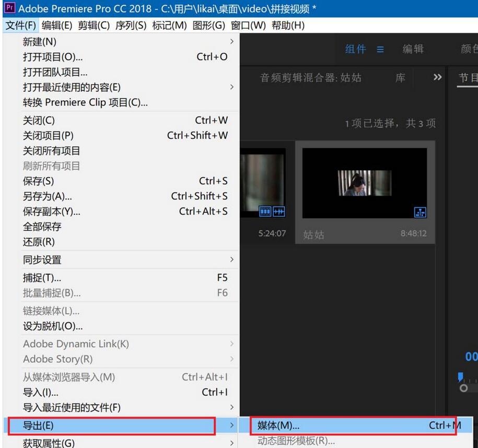Select 保存(S) in the File menu
Image resolution: width=478 pixels, height=448 pixels.
coord(39,181)
